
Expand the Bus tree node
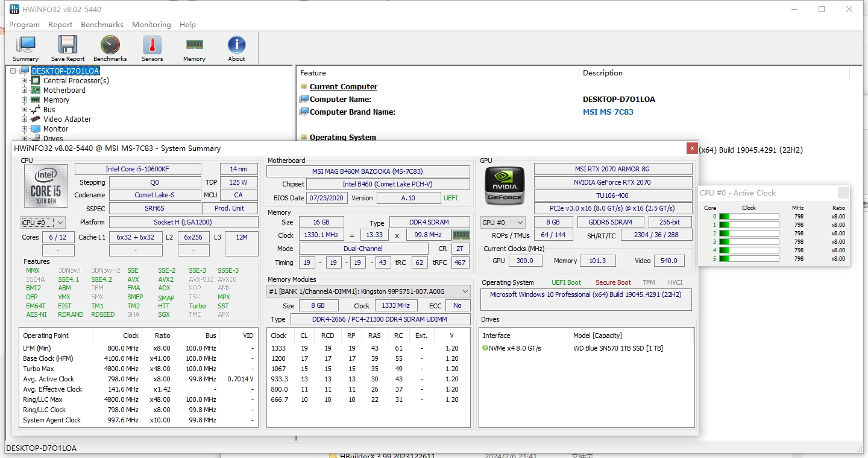pyautogui.click(x=25, y=110)
